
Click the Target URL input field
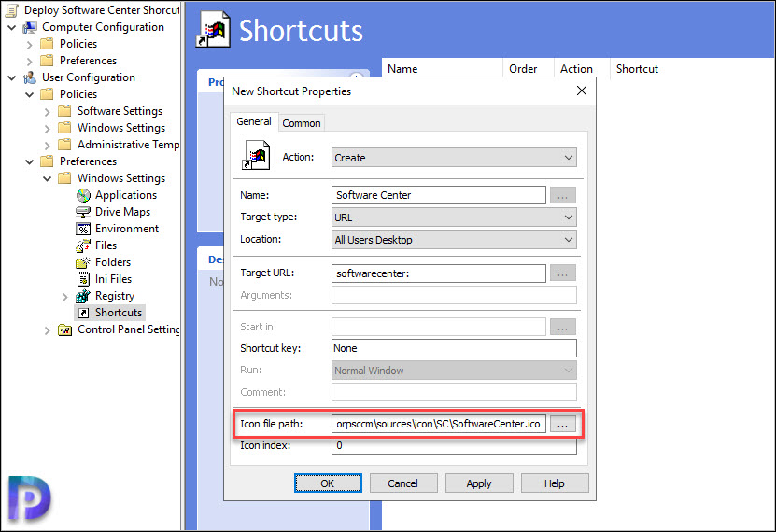439,273
